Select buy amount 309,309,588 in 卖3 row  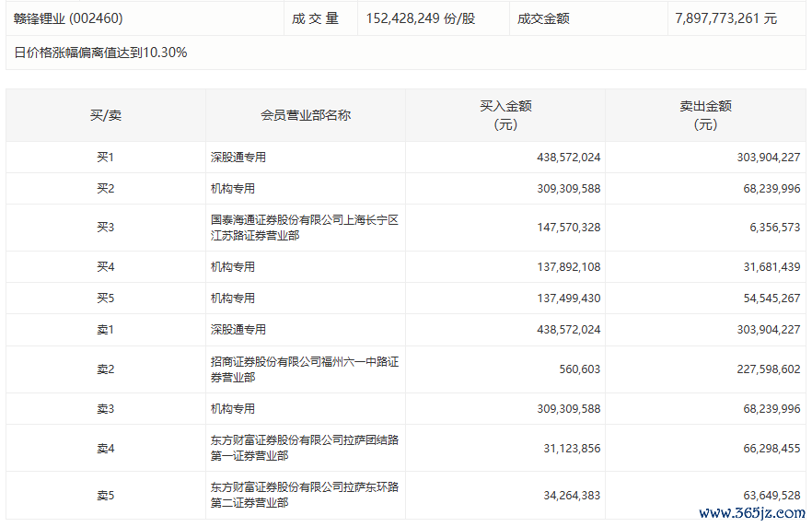click(569, 409)
